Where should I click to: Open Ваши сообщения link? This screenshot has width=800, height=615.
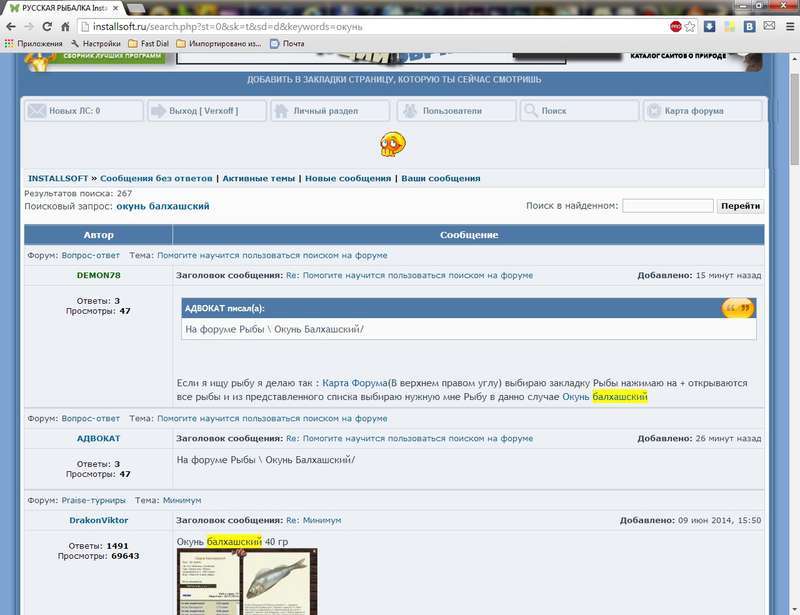(x=441, y=179)
